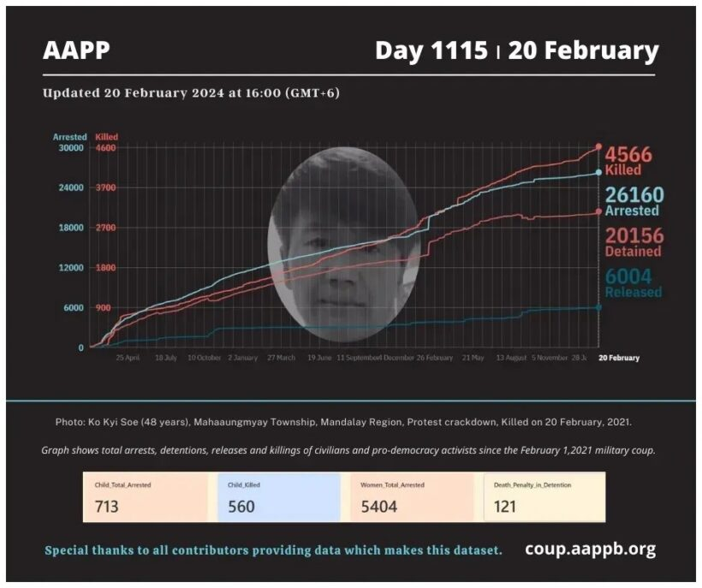
Task: Click the AAPP title in the header
Action: tap(76, 51)
